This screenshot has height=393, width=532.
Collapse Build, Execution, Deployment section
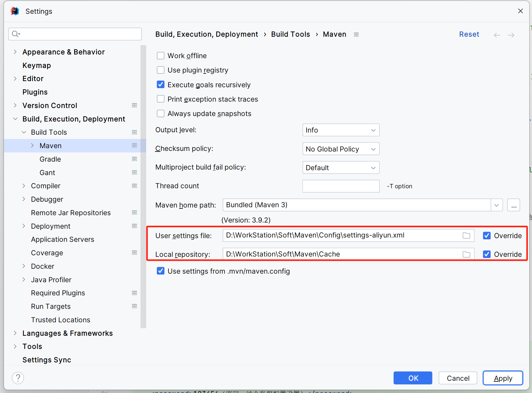point(15,119)
